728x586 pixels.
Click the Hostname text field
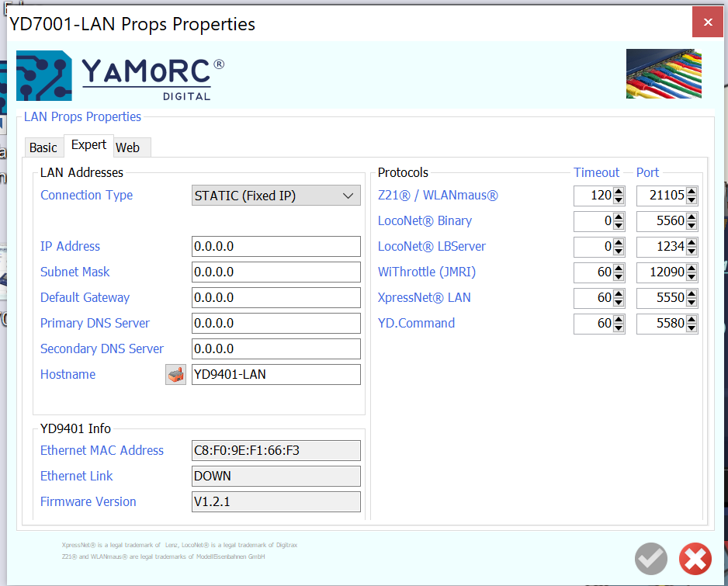276,375
